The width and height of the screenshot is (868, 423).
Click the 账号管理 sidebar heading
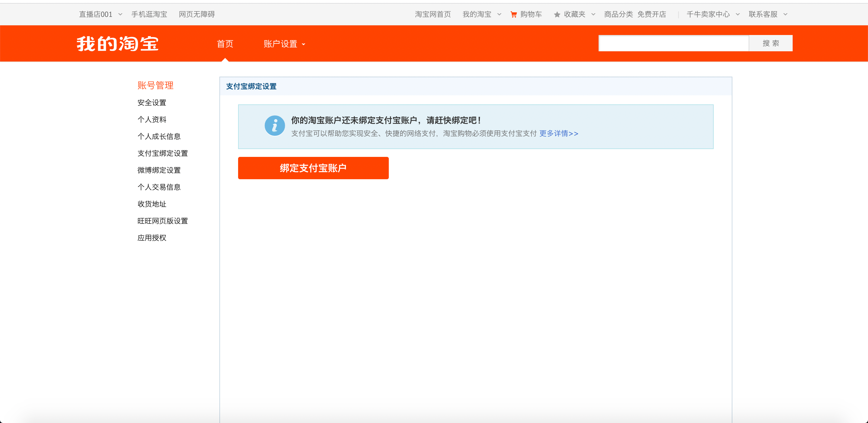pos(155,85)
